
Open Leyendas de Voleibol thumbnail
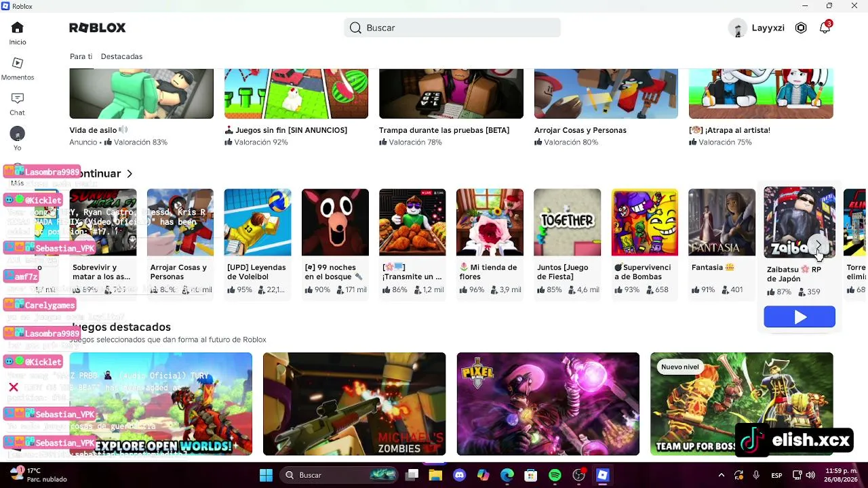pyautogui.click(x=258, y=222)
